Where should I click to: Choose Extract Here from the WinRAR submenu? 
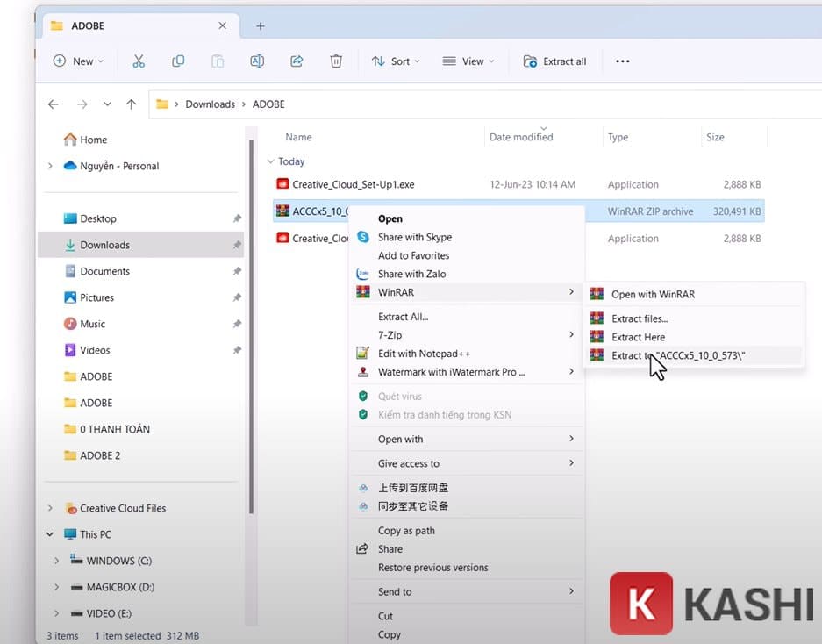(x=638, y=337)
